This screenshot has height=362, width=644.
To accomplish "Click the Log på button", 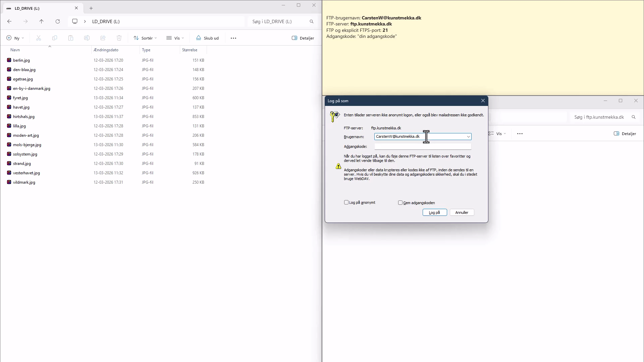I will coord(435,213).
